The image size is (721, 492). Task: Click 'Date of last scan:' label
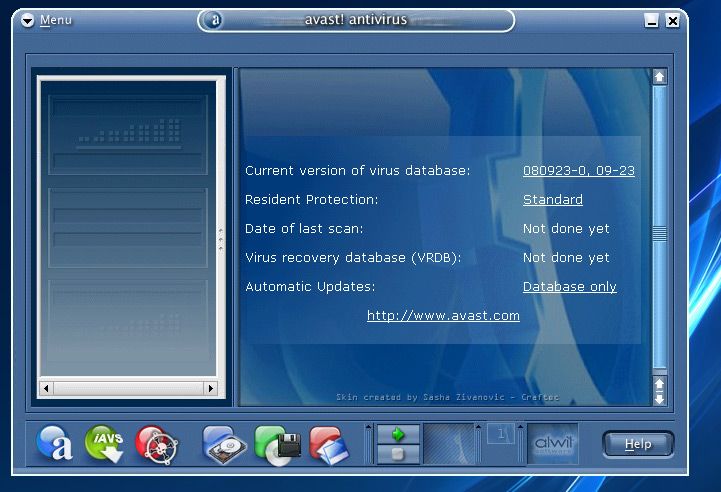pyautogui.click(x=304, y=229)
